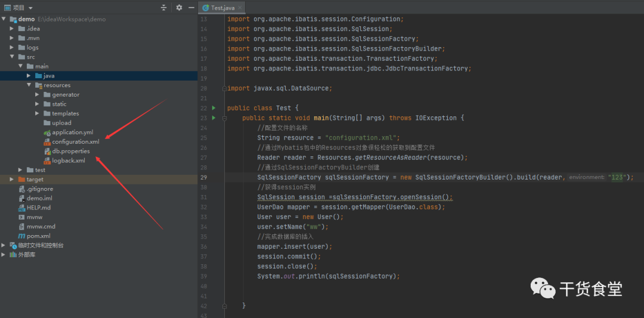Viewport: 644px width, 318px height.
Task: Select the resources folder label
Action: pyautogui.click(x=57, y=85)
